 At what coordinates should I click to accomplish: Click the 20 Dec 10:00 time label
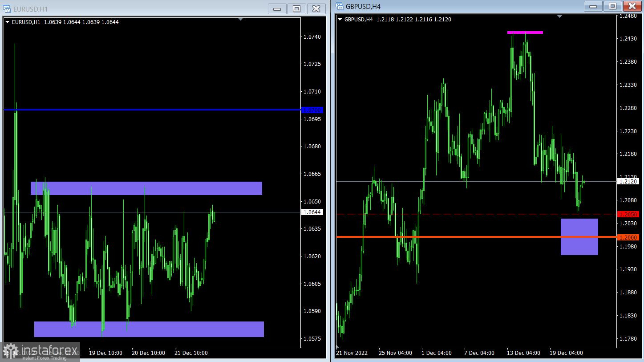click(148, 353)
